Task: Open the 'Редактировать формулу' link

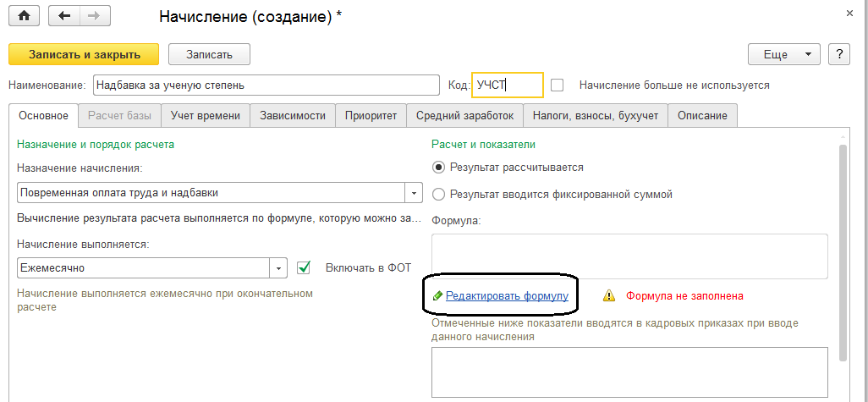Action: (x=507, y=296)
